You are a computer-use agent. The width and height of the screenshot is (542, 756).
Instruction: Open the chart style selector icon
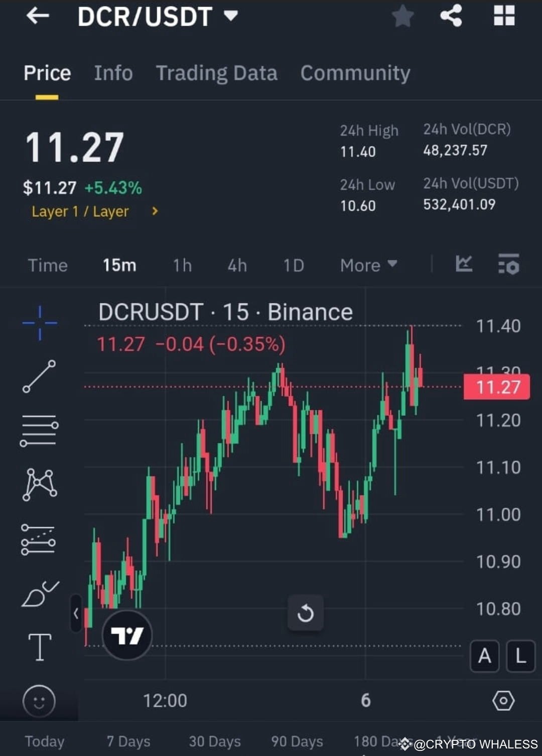[464, 265]
